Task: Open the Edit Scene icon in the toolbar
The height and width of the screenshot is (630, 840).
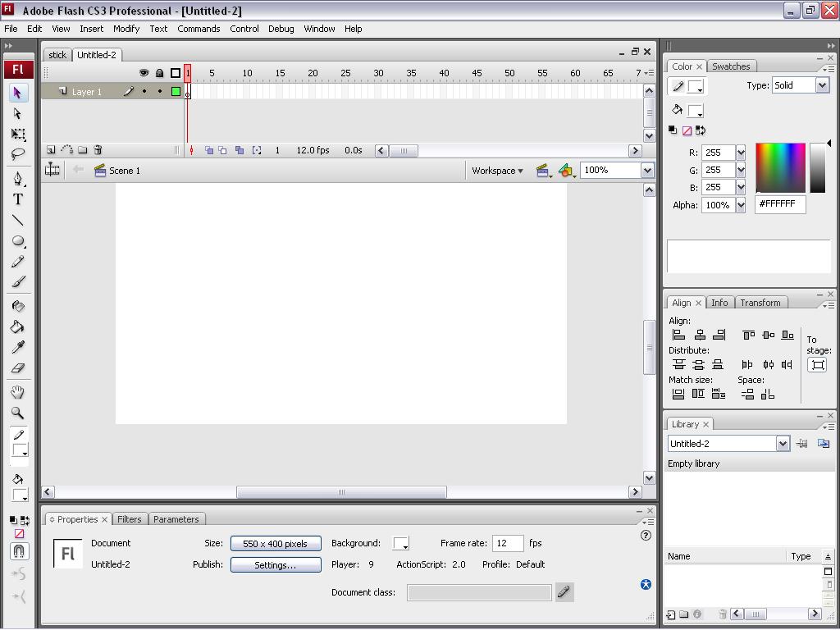Action: [x=543, y=171]
